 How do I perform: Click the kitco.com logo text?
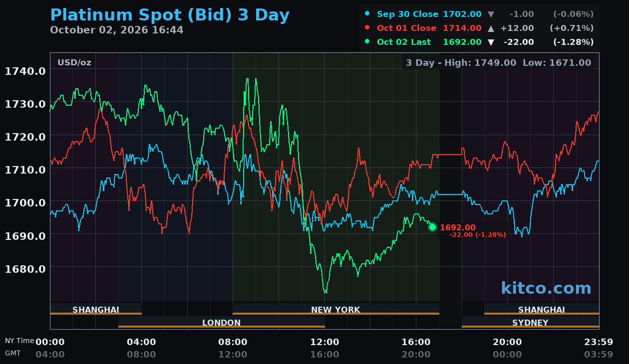tap(546, 288)
